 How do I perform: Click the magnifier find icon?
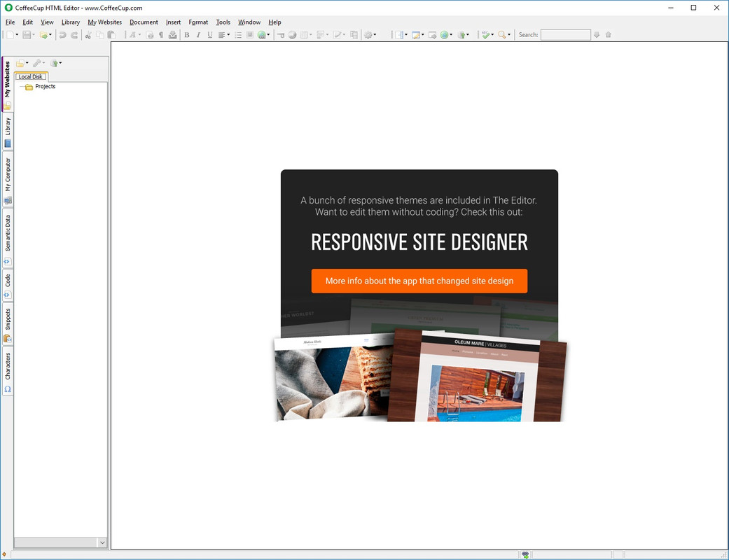pos(502,35)
